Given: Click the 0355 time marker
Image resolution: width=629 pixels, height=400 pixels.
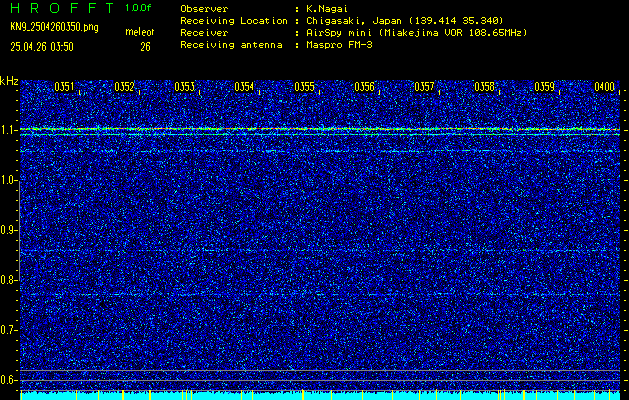Looking at the screenshot, I should click(x=304, y=87).
